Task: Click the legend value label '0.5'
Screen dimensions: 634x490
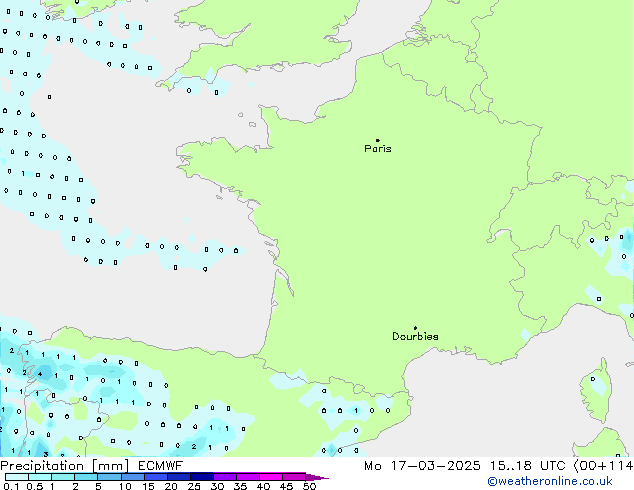Action: 35,486
